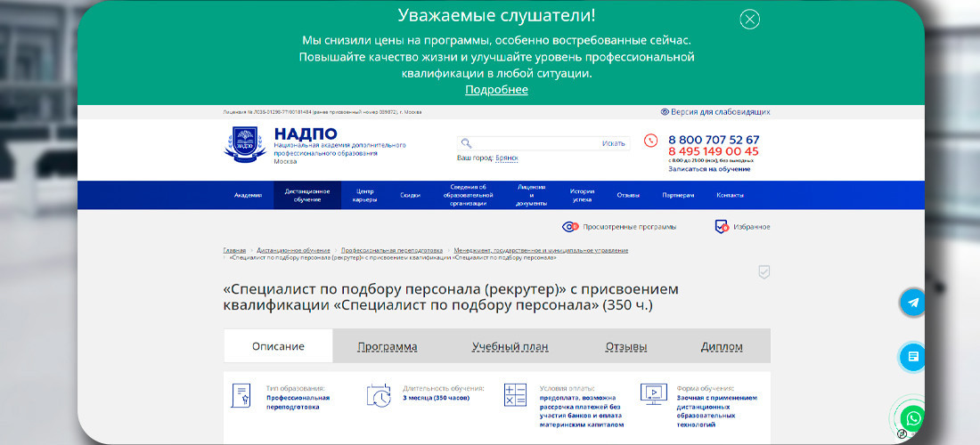Click the text 3 месяца (350 часов)
This screenshot has height=445, width=980.
tap(437, 398)
